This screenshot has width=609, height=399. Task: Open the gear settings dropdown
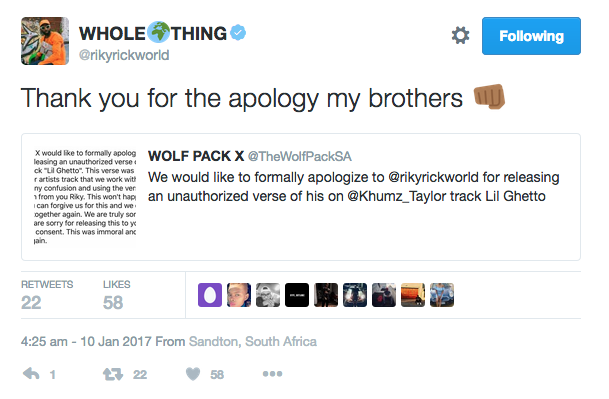click(460, 35)
